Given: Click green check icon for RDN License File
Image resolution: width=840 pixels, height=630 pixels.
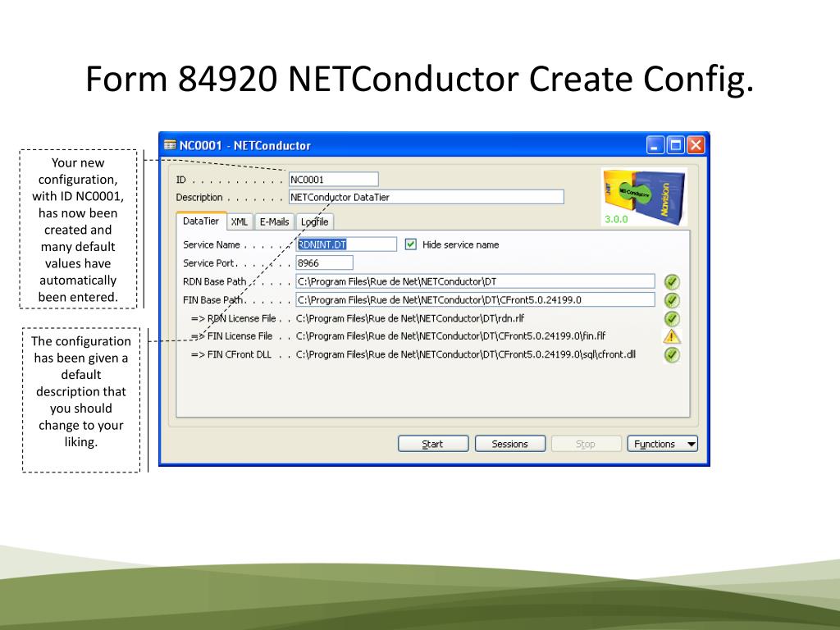Looking at the screenshot, I should (x=672, y=319).
